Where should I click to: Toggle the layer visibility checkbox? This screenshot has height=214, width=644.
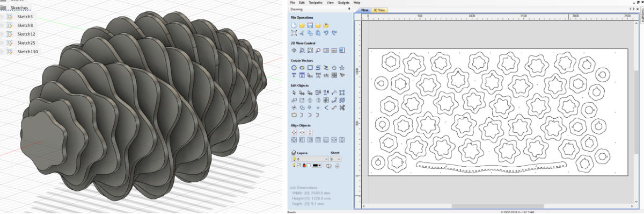click(298, 165)
